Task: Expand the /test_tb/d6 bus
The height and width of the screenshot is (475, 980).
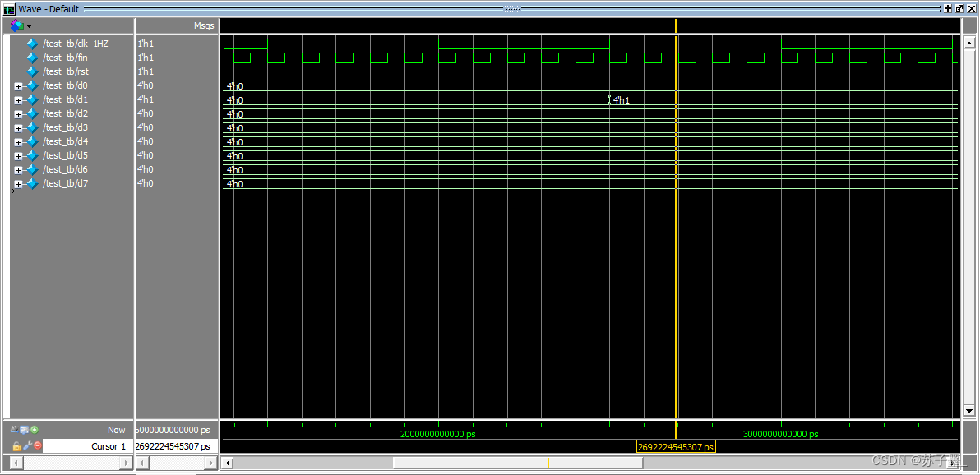Action: 18,170
